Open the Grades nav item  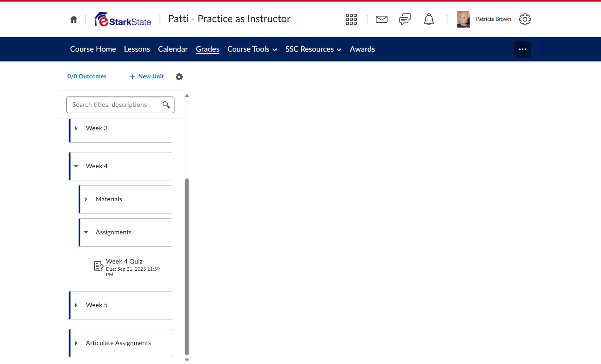click(x=208, y=49)
